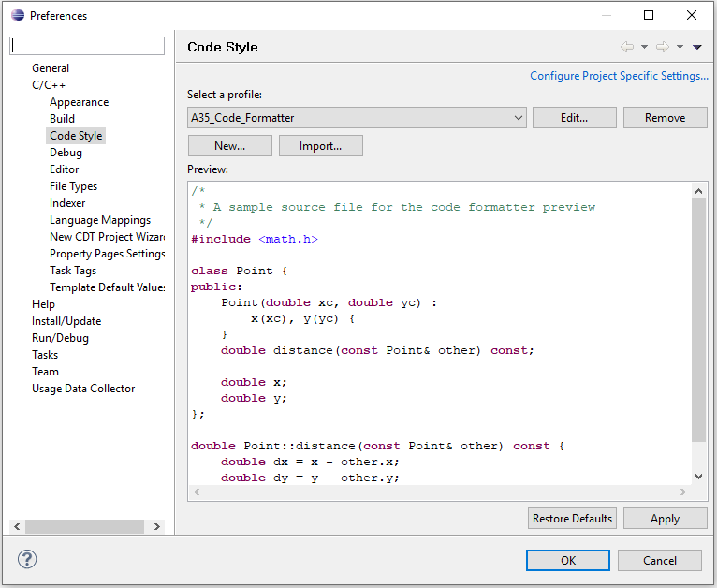Click the preview horizontal scroll left arrow
Screen dimensions: 717x588
click(x=198, y=492)
